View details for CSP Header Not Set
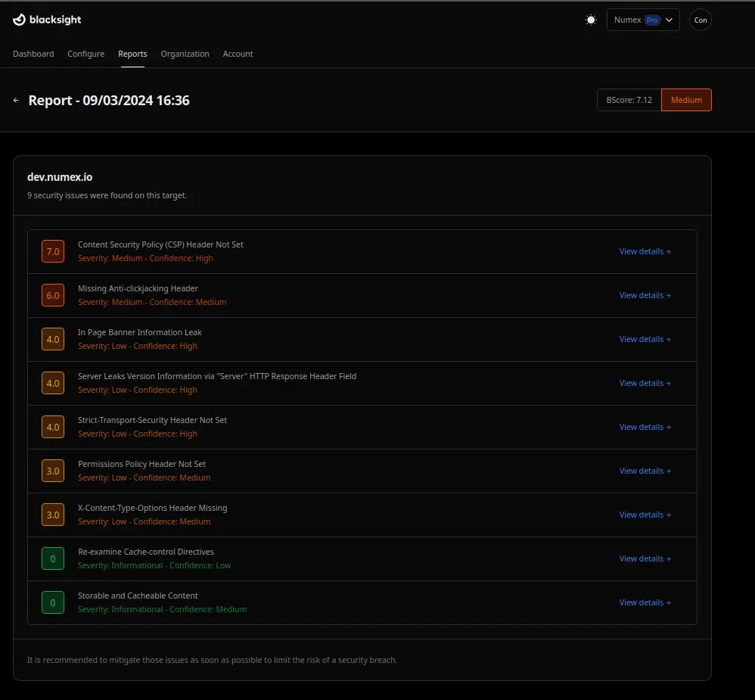The image size is (755, 700). coord(645,251)
